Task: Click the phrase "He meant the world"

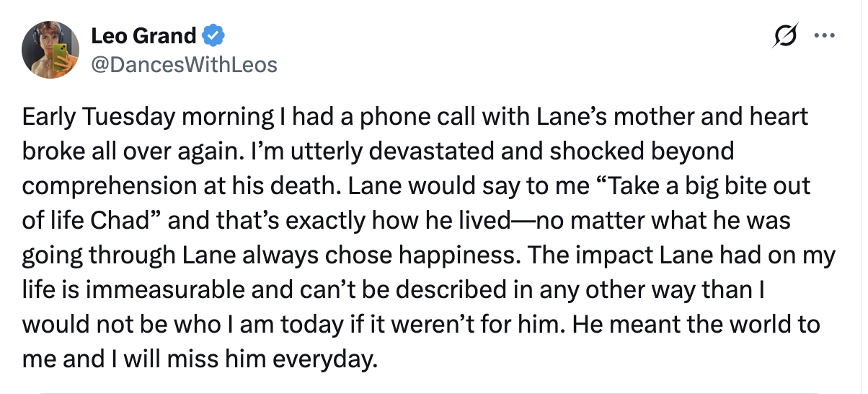Action: pos(673,324)
